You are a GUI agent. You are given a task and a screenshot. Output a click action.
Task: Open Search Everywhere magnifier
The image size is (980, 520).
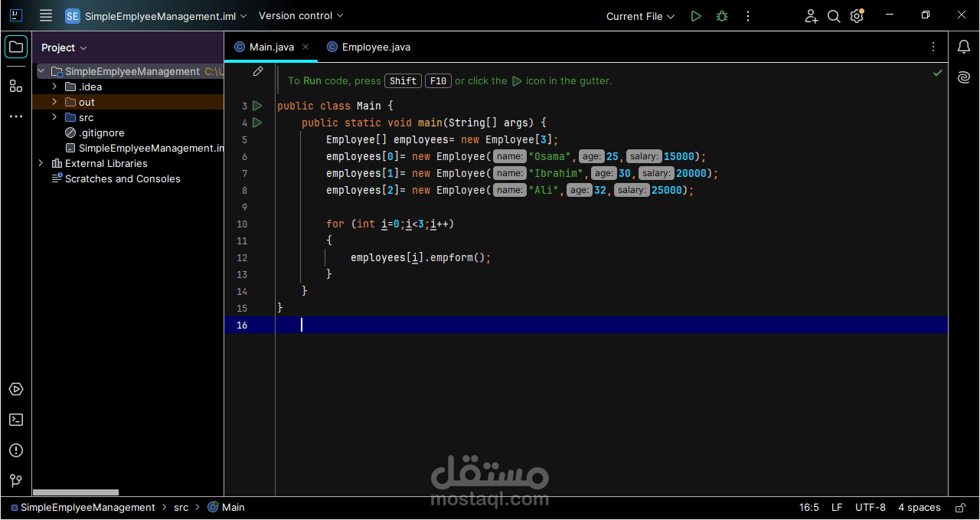point(835,16)
